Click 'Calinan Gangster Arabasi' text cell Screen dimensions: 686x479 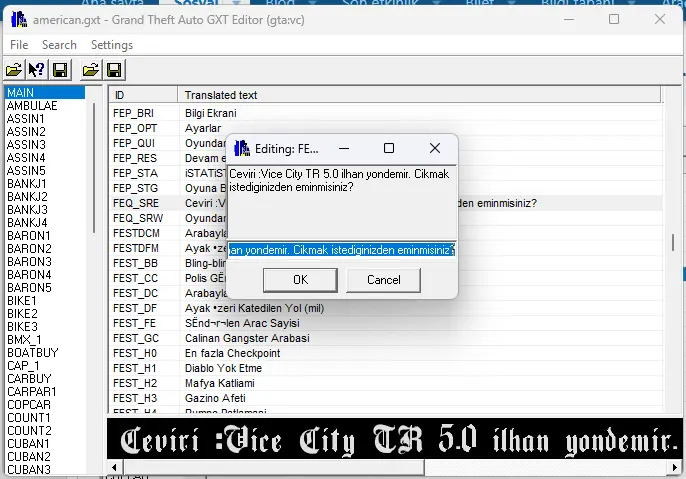point(247,338)
